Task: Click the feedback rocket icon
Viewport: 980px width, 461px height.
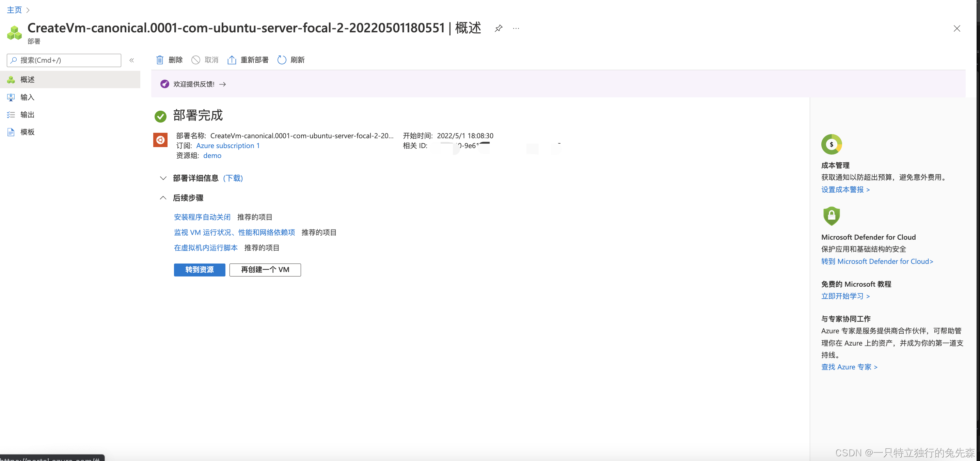Action: click(164, 84)
